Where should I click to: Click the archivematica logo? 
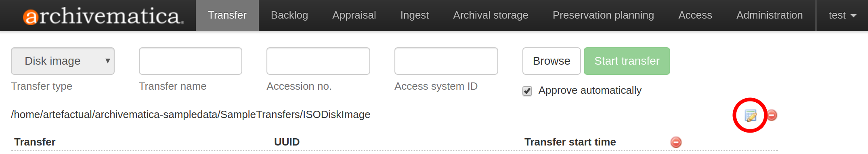[103, 16]
